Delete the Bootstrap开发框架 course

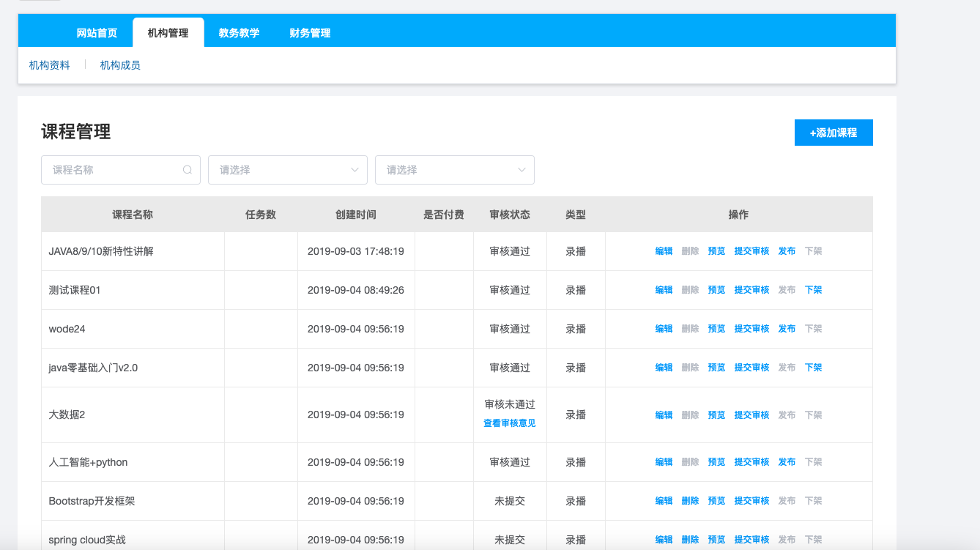click(x=690, y=501)
